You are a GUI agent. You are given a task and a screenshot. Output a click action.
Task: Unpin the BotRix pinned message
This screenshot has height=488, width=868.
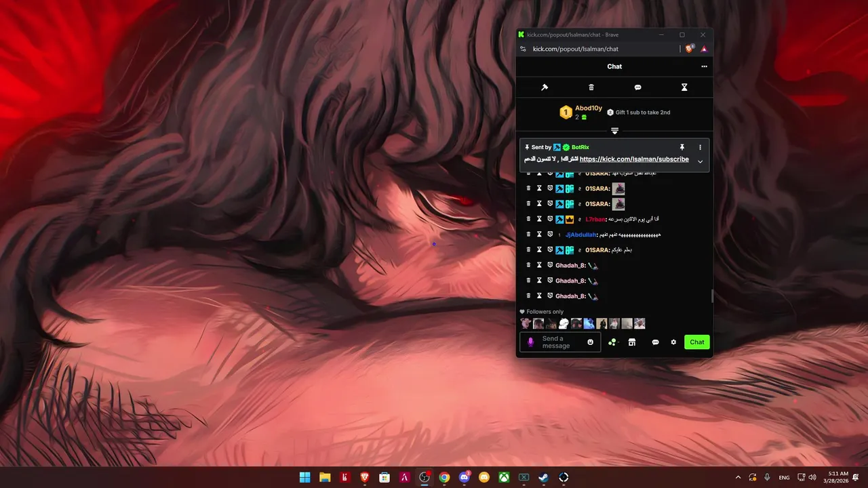click(x=683, y=147)
